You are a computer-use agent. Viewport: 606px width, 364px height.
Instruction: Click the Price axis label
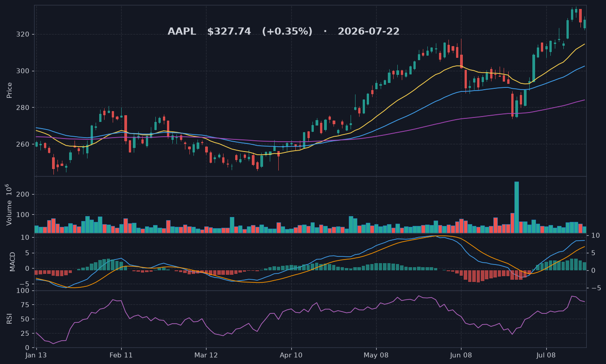[x=9, y=90]
